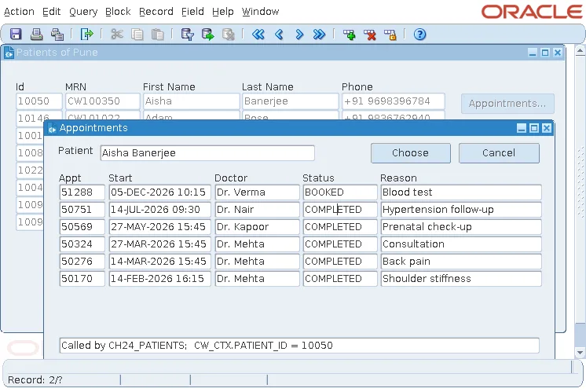Viewport: 586px width, 392px height.
Task: Click the Paste clipboard toolbar icon
Action: [x=157, y=35]
